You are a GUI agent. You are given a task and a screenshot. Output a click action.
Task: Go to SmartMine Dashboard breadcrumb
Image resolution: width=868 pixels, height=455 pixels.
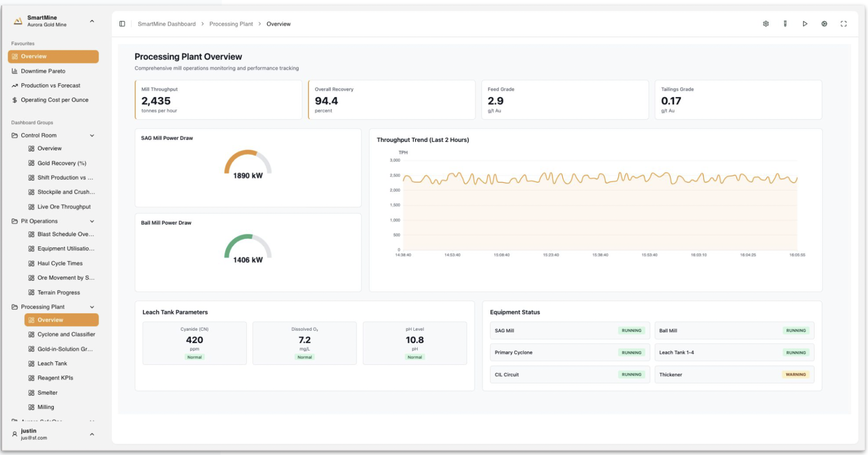[166, 24]
